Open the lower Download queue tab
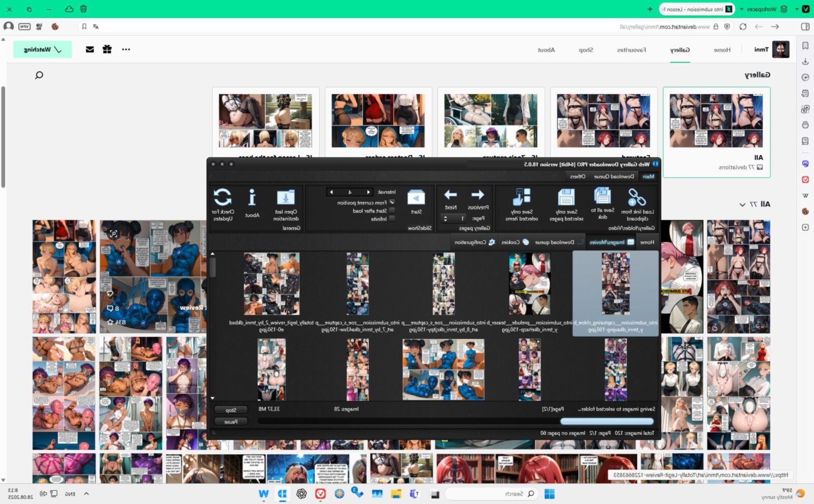Viewport: 814px width, 504px height. [558, 242]
